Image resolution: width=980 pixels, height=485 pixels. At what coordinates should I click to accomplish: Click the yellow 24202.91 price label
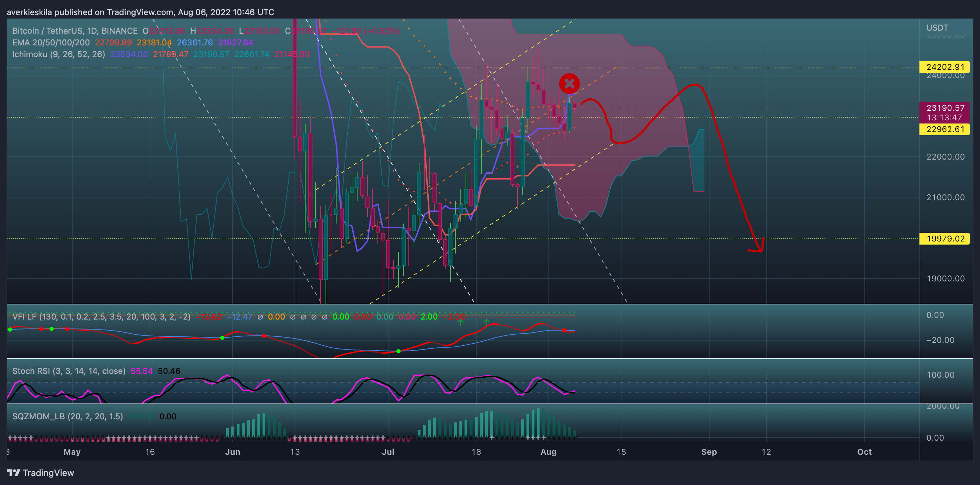(x=945, y=67)
